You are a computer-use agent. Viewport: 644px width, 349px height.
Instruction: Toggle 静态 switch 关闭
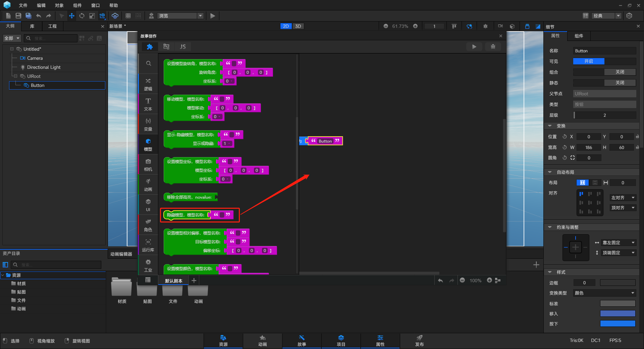point(620,83)
